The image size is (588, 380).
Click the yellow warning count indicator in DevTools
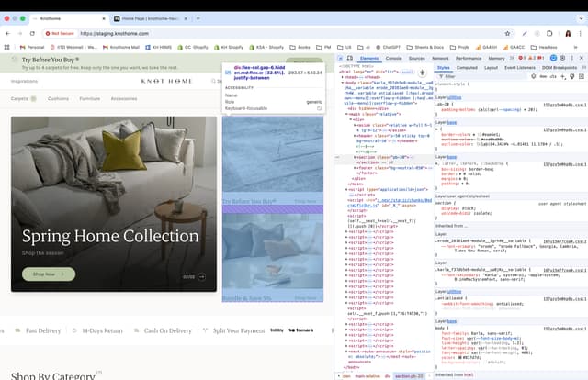[x=531, y=58]
